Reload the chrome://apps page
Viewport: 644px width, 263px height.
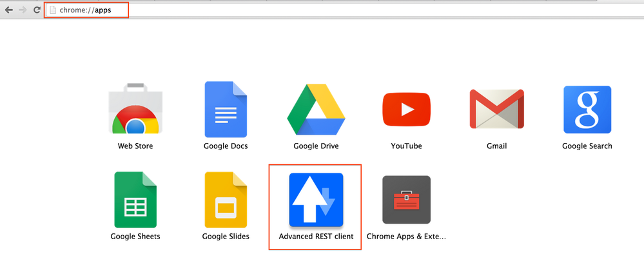tap(37, 10)
